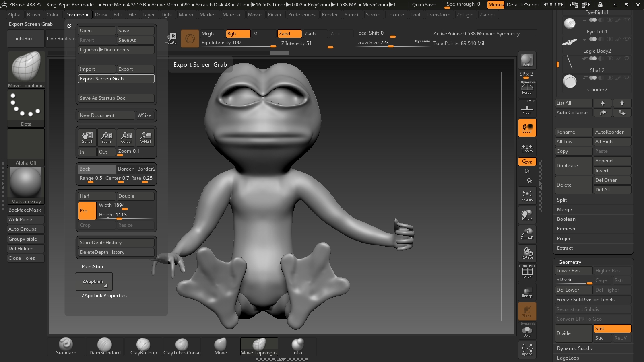Click the top-shelf Rotate icon
This screenshot has height=362, width=644.
point(171,39)
